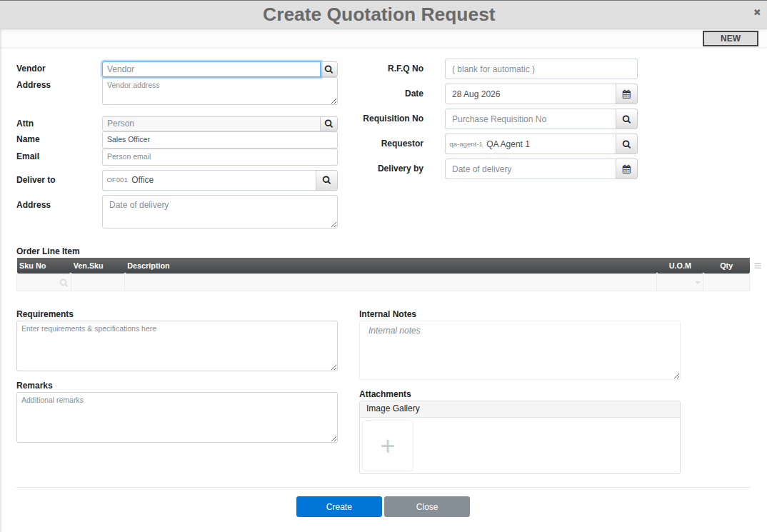767x532 pixels.
Task: Click the Additional remarks textarea
Action: tap(177, 418)
